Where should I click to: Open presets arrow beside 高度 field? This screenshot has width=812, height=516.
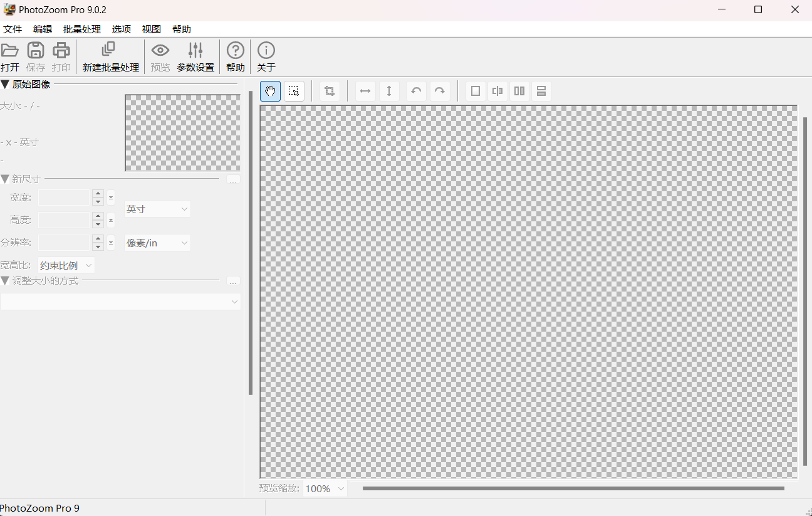click(111, 220)
